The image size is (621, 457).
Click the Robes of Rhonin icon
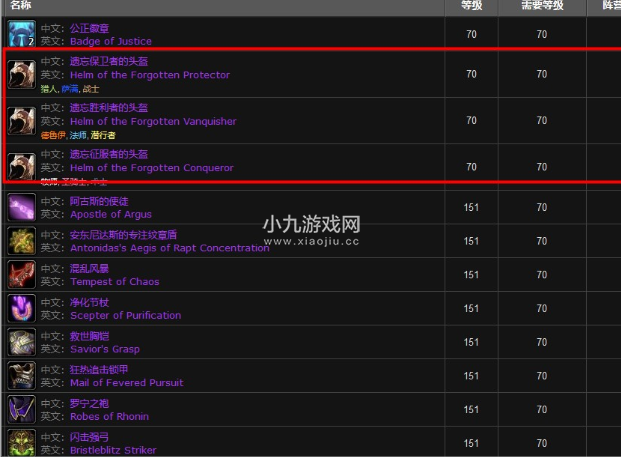coord(22,409)
